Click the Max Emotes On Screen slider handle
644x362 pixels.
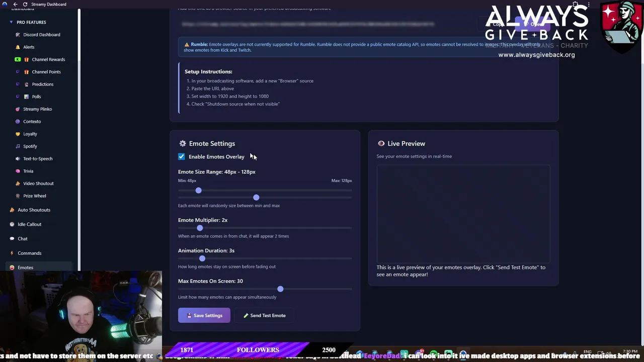[x=280, y=289]
